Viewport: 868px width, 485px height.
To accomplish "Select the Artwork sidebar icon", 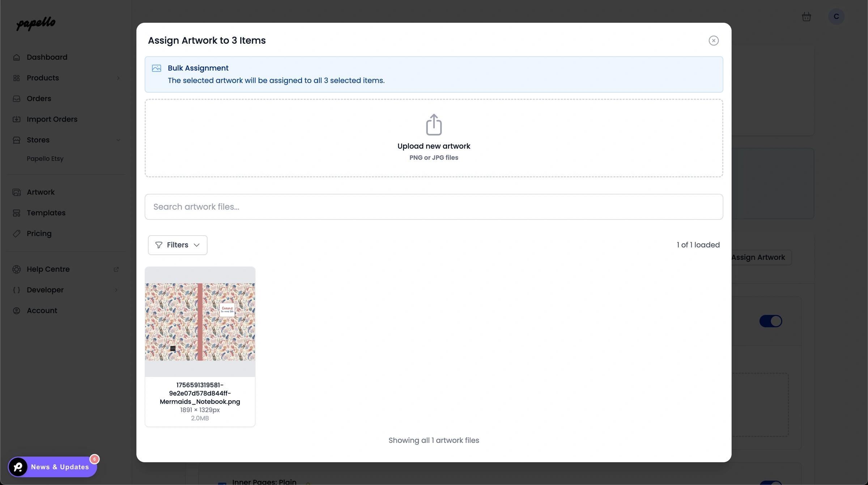I will coord(17,192).
